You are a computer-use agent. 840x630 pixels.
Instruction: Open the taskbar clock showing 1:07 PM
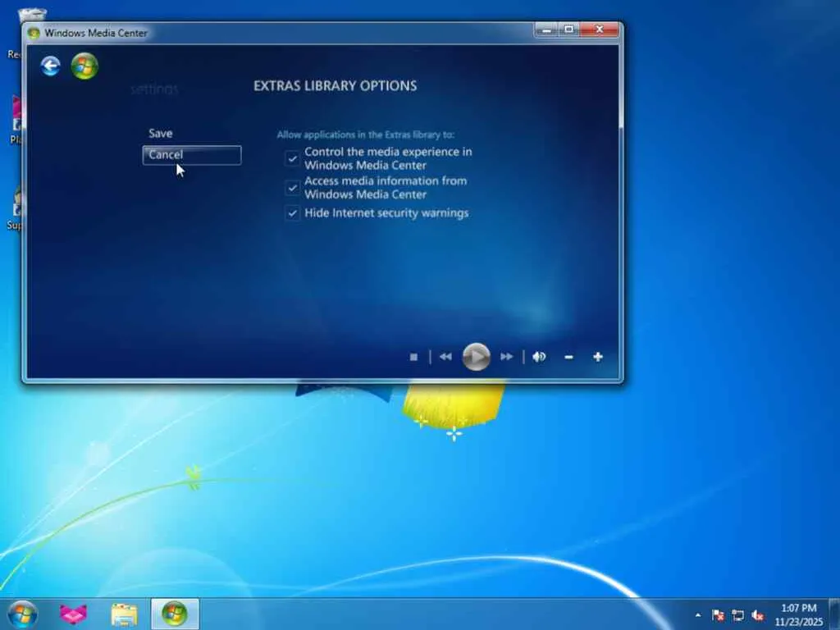[798, 614]
